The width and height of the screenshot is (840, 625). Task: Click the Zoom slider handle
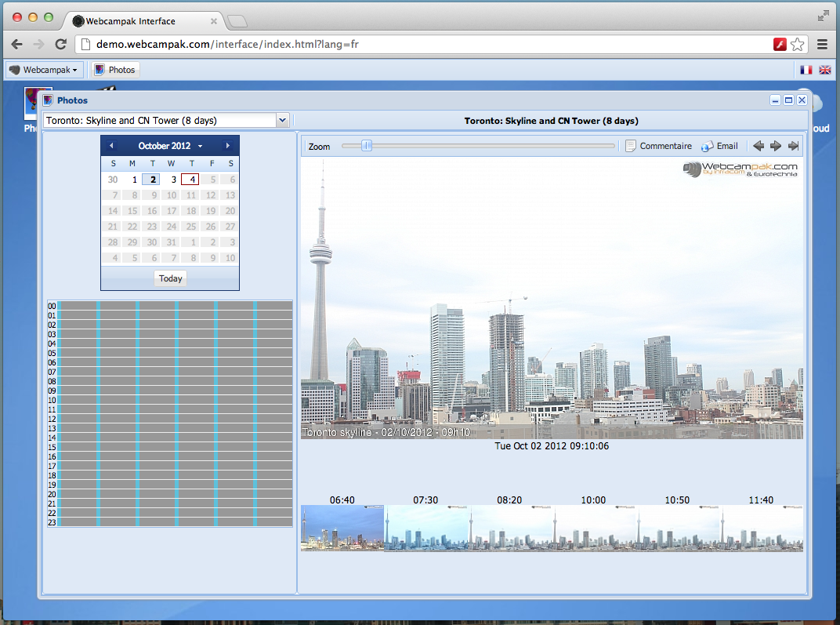(367, 145)
